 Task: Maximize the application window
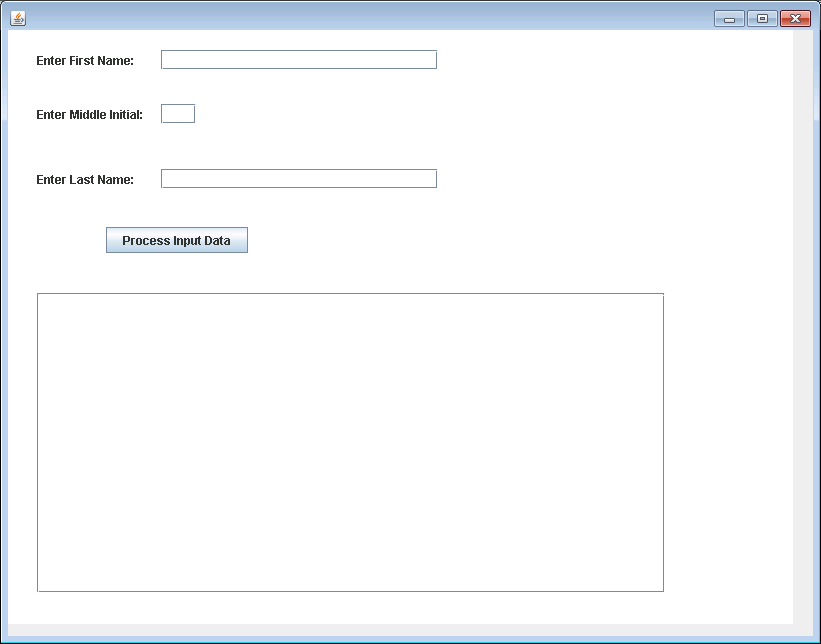point(762,19)
